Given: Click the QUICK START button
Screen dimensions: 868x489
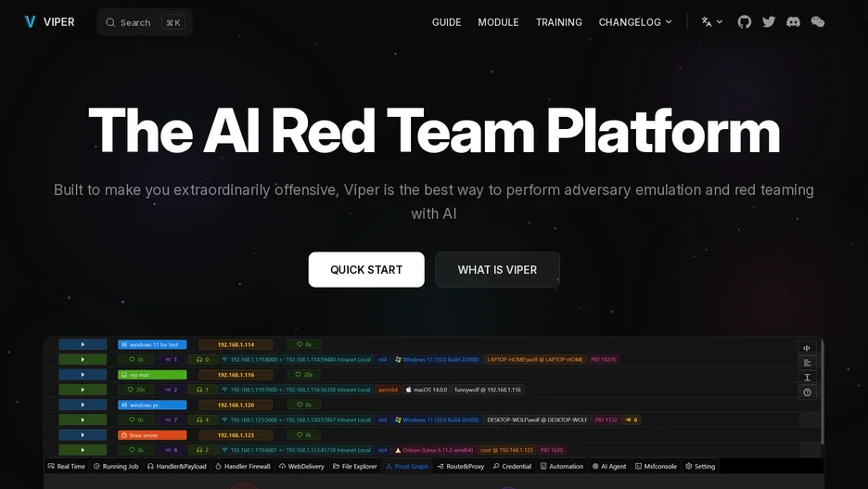Looking at the screenshot, I should pyautogui.click(x=366, y=270).
